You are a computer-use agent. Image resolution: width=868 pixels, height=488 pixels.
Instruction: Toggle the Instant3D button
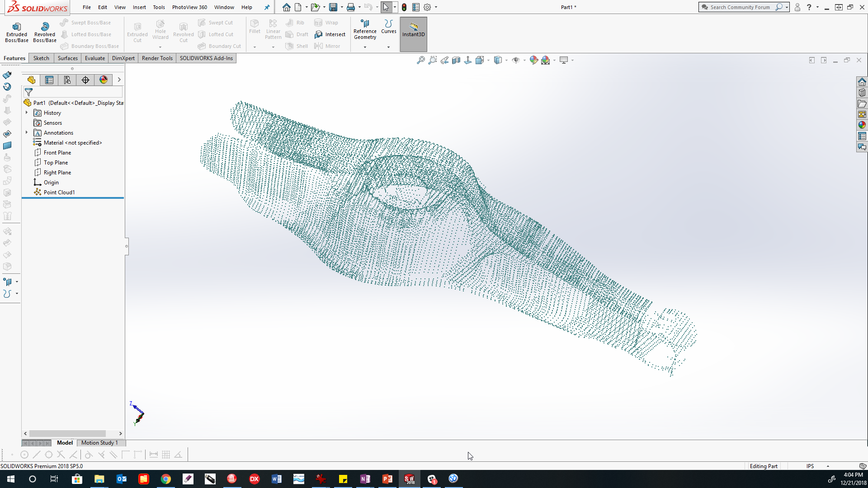413,34
